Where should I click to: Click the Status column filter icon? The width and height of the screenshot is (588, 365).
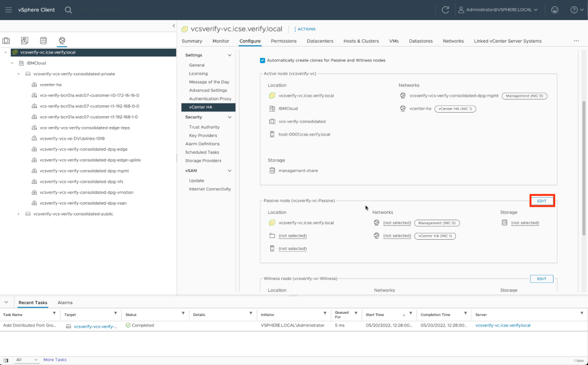(183, 314)
